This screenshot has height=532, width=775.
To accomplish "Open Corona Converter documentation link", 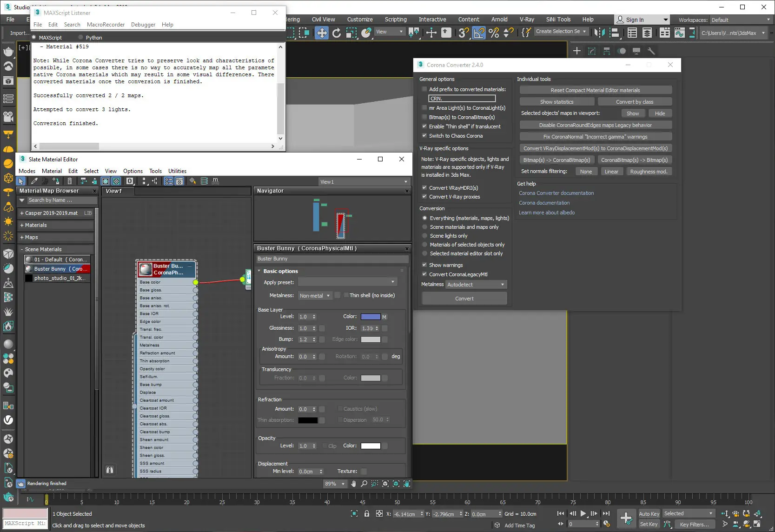I will click(x=556, y=193).
